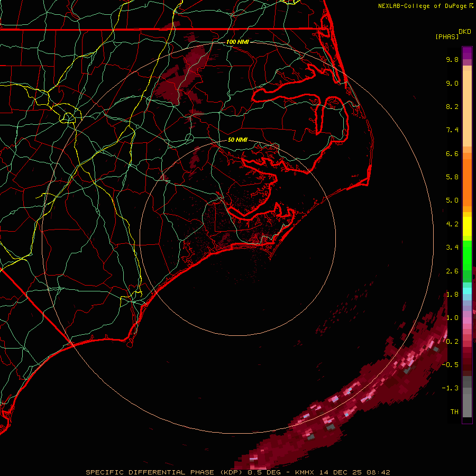Click the 9.0 scale value

click(x=452, y=83)
